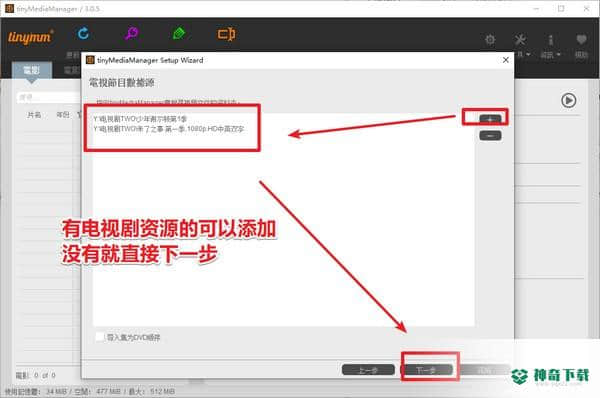
Task: Select the path containing 1080p HD
Action: (169, 129)
